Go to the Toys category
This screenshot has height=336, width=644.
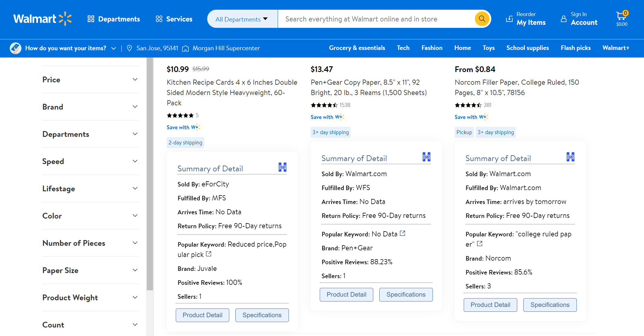(489, 48)
